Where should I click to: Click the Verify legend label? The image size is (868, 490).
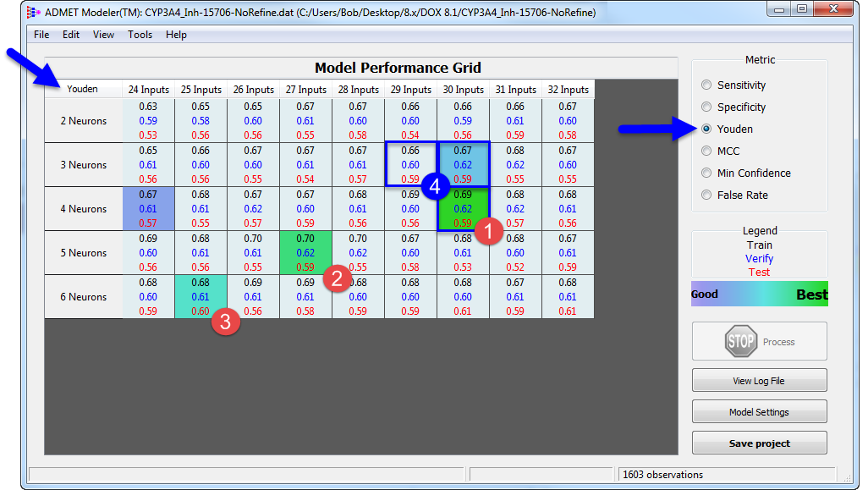759,259
